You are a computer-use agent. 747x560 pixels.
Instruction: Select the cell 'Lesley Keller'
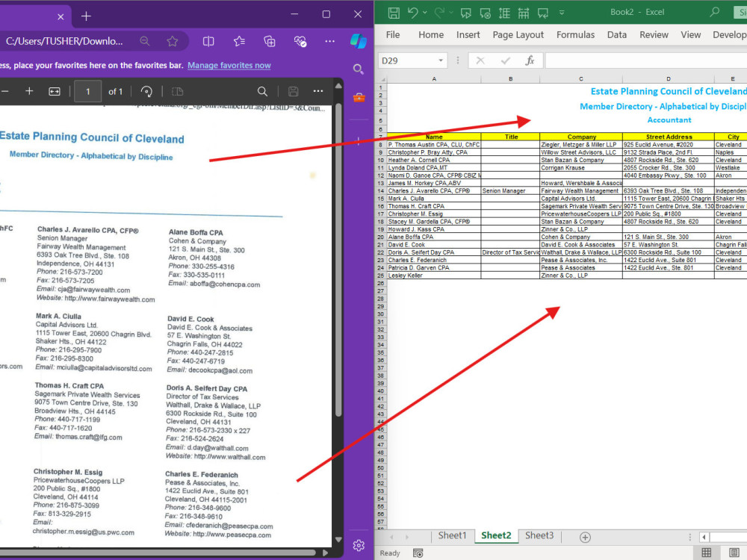point(433,276)
